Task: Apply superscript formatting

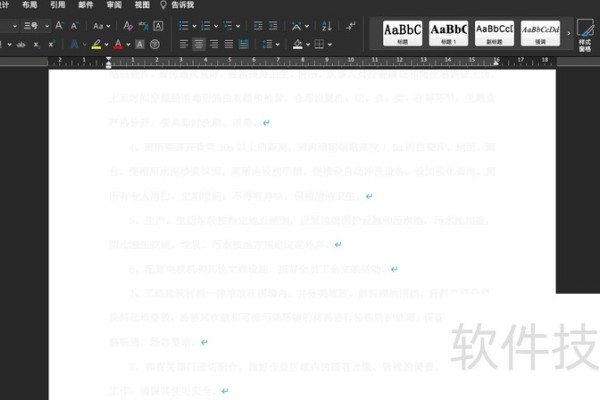Action: [x=51, y=45]
